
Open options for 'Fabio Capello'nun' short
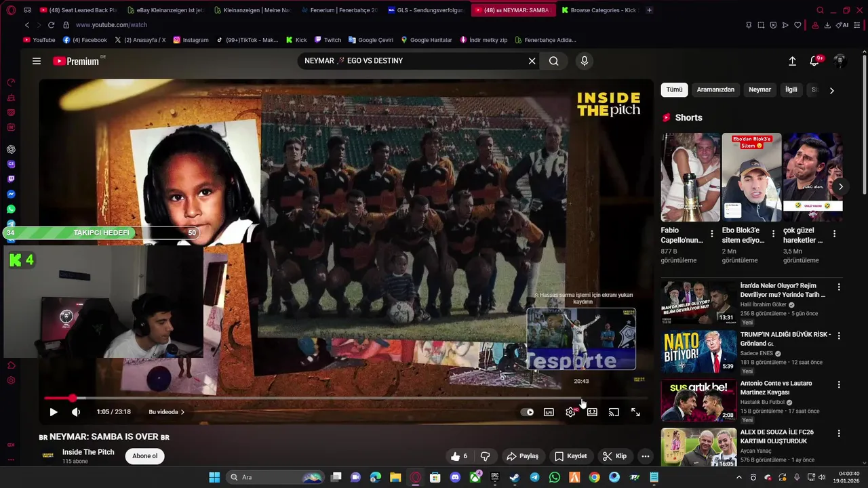tap(711, 233)
